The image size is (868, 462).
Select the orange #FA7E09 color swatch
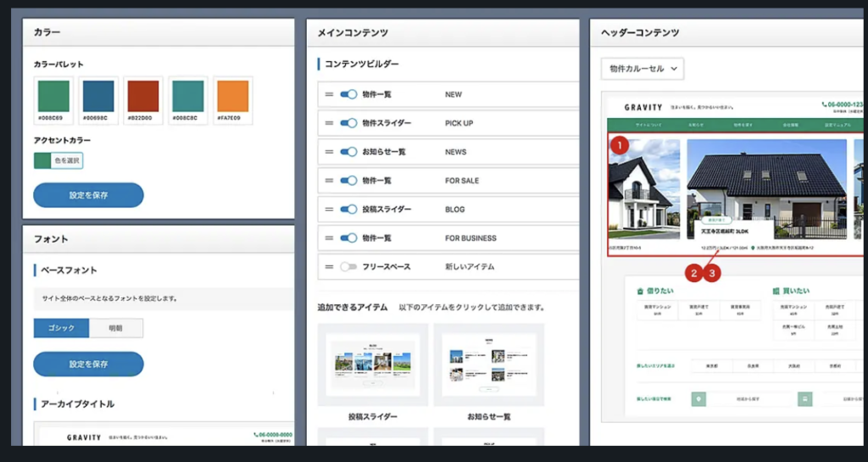[x=232, y=97]
